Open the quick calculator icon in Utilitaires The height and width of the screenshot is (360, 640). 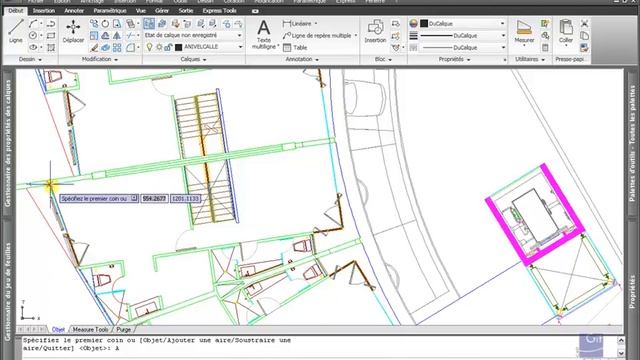545,48
